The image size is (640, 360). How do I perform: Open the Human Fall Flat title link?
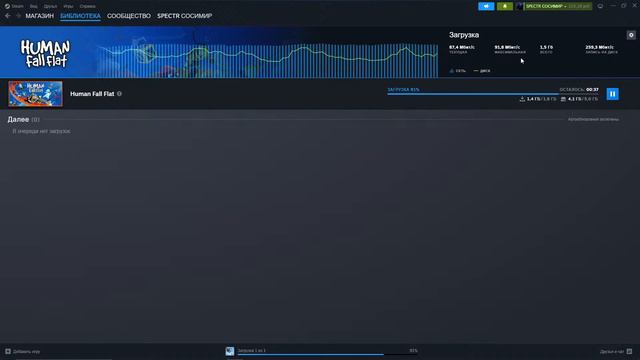[92, 94]
